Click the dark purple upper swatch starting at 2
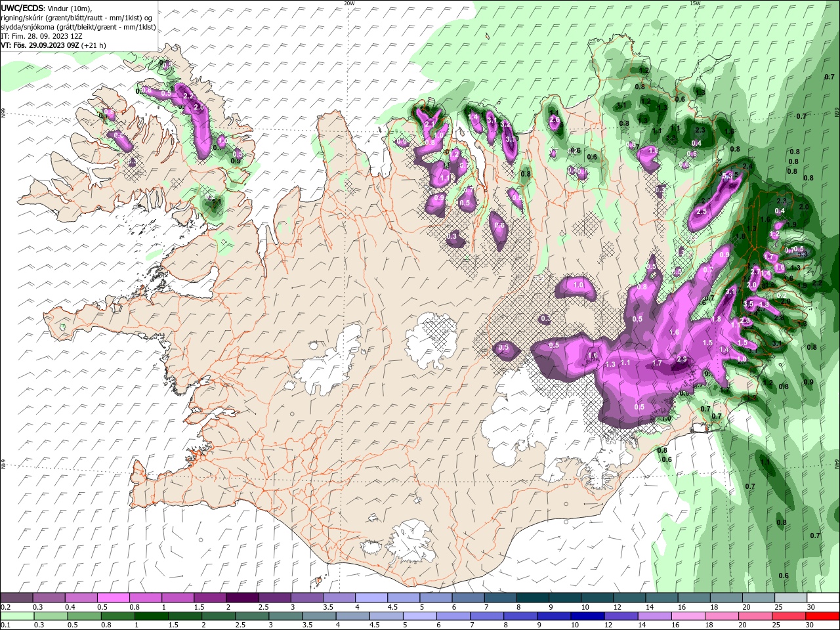The width and height of the screenshot is (840, 630). (241, 598)
